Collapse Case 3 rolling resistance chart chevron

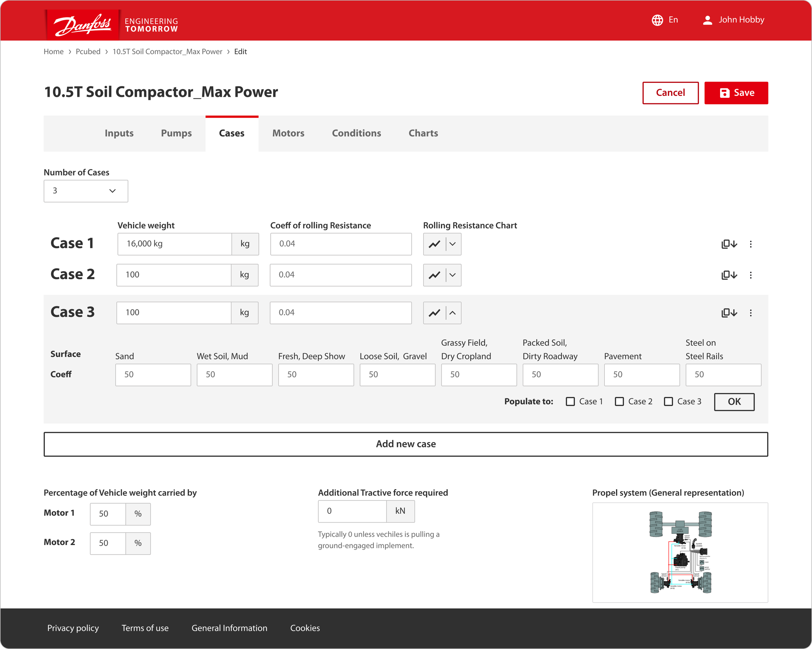[453, 312]
